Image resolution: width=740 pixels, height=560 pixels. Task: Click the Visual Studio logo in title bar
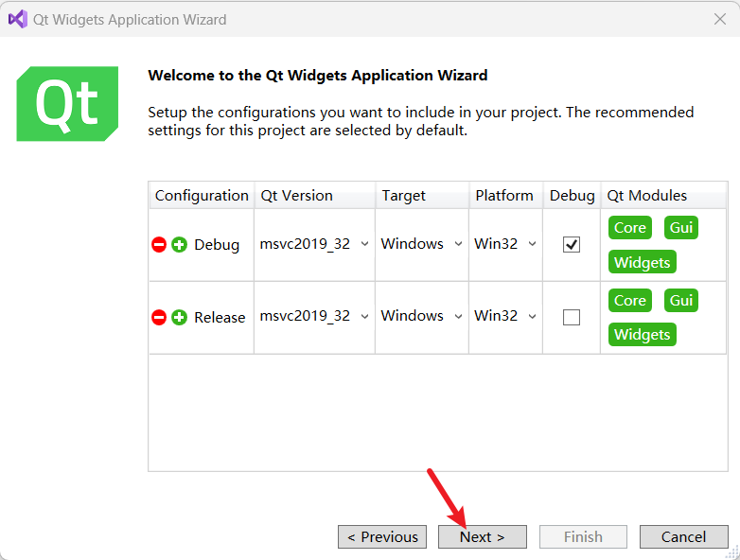18,19
